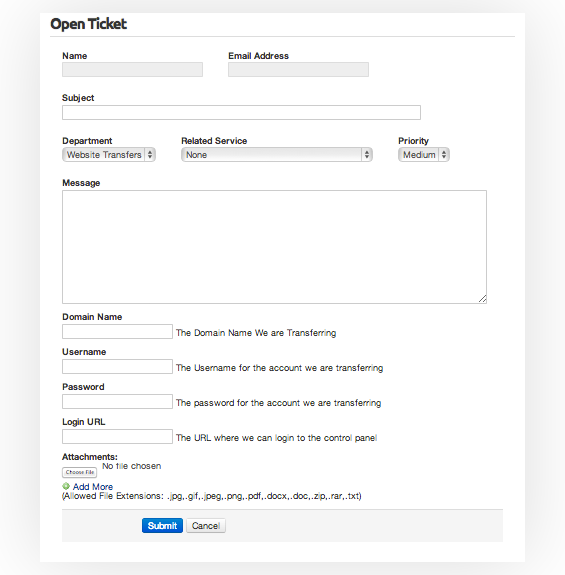Submit the ticket form

coord(162,525)
